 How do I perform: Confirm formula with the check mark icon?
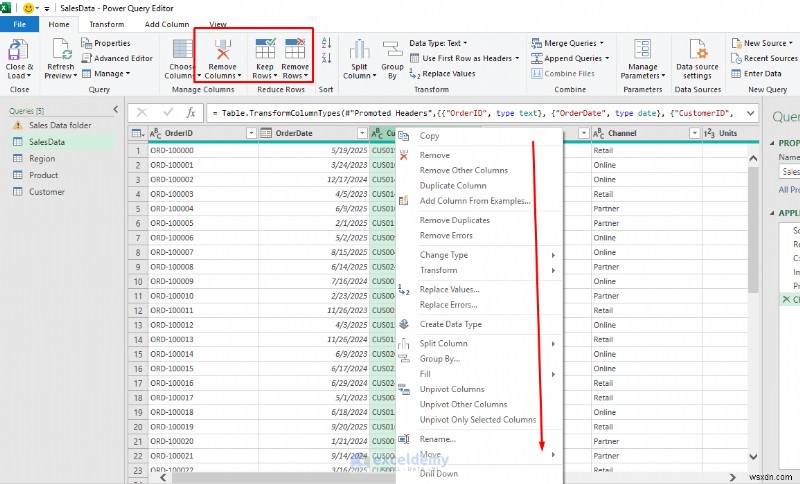pos(167,112)
